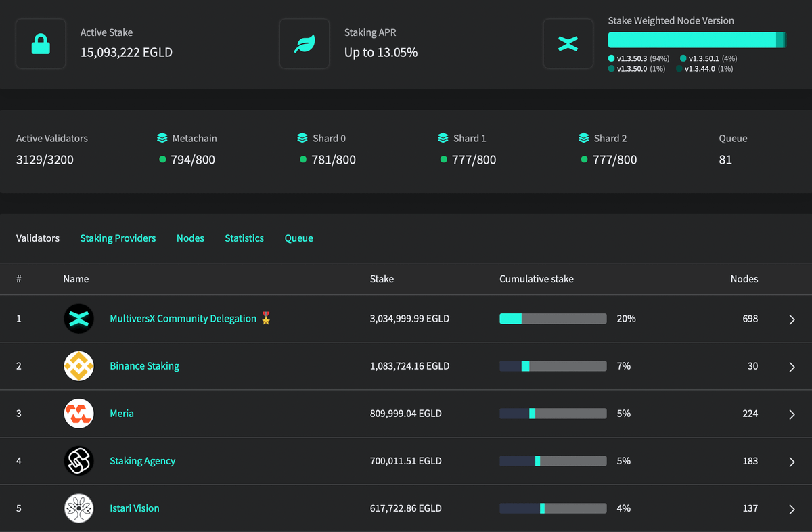Click the Staking Agency logo
Screen dimensions: 812x532
[78, 461]
